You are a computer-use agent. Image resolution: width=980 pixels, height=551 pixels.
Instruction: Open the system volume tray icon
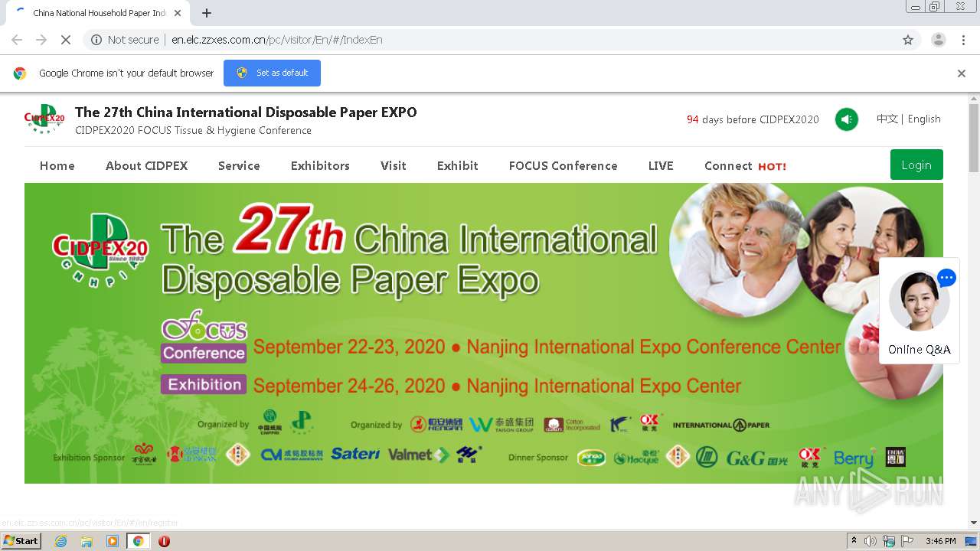coord(871,541)
